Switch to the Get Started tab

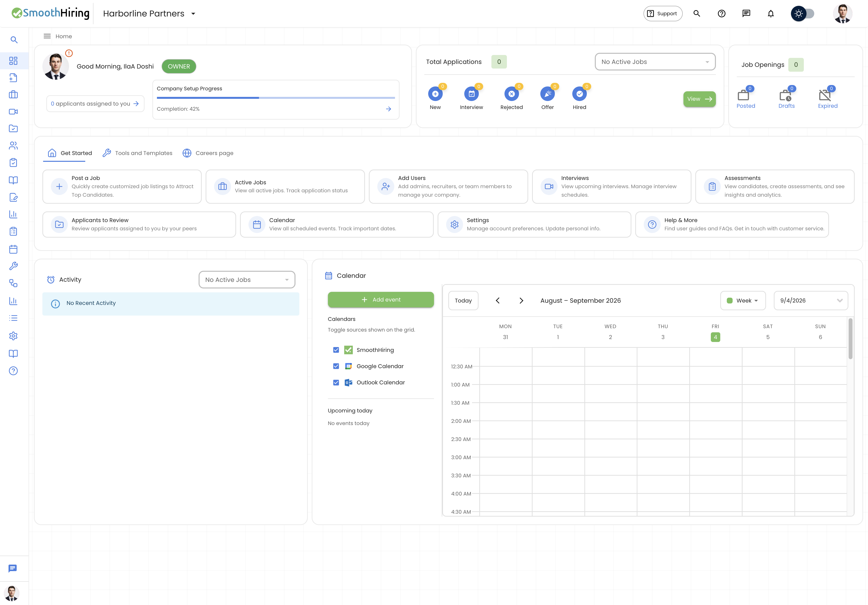tap(70, 153)
